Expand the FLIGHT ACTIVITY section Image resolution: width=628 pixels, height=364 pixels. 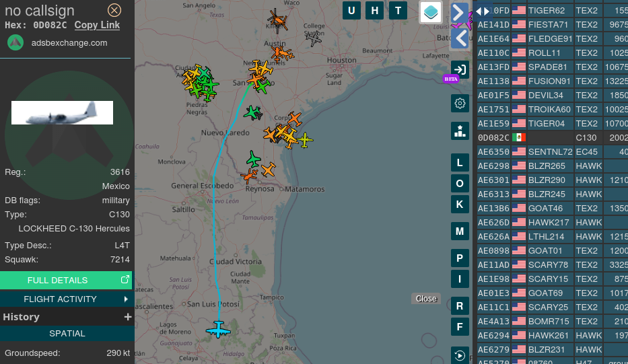click(66, 299)
